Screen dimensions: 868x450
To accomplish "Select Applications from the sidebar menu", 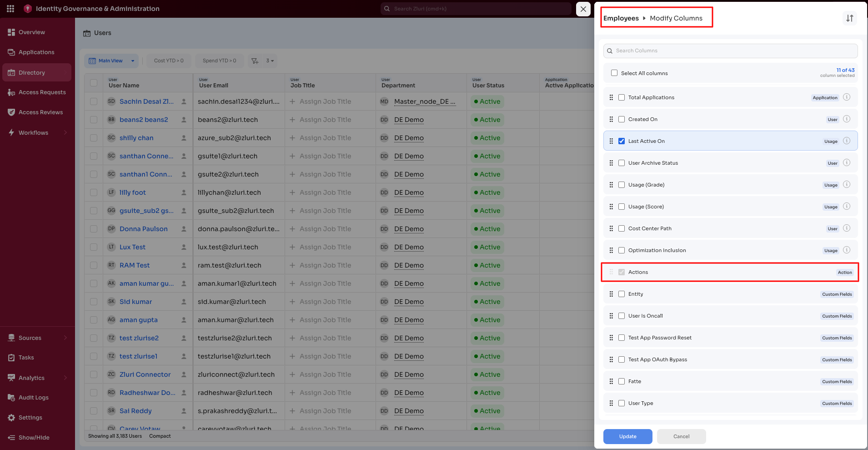I will [x=36, y=52].
